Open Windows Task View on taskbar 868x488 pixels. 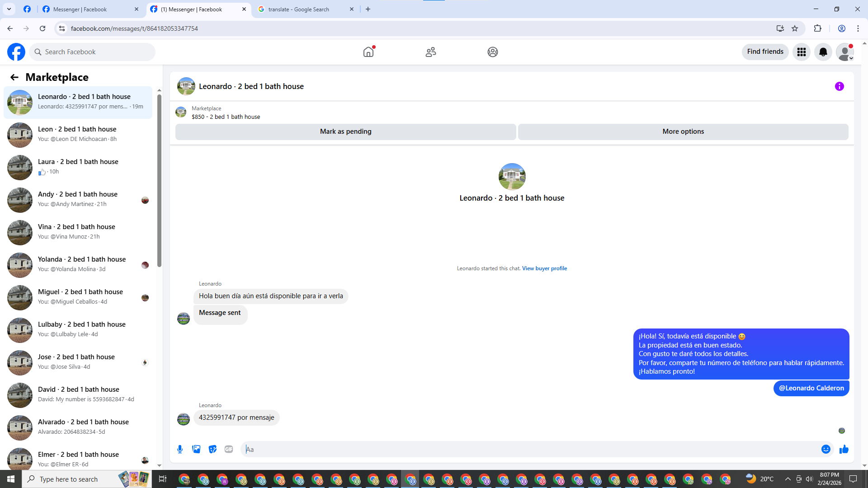pos(163,479)
